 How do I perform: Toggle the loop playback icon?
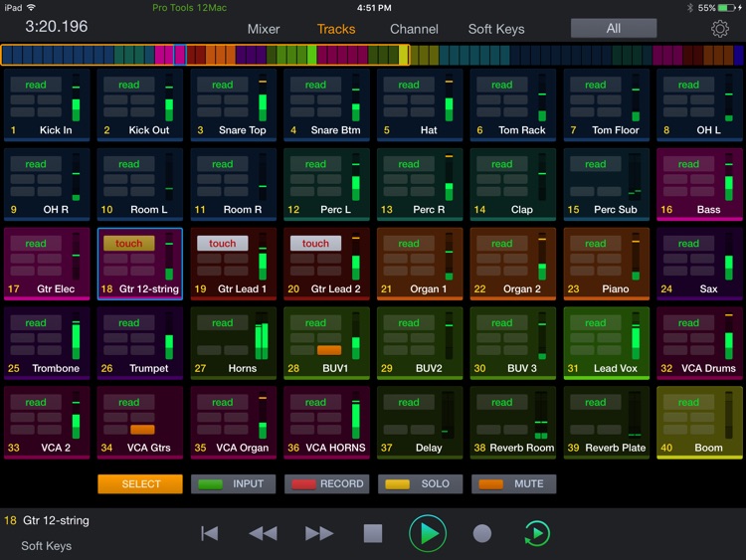click(536, 533)
